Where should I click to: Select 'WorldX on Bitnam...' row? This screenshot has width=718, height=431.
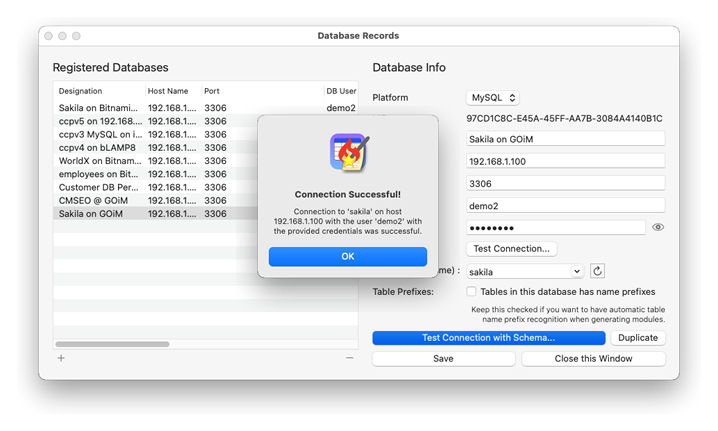[156, 161]
